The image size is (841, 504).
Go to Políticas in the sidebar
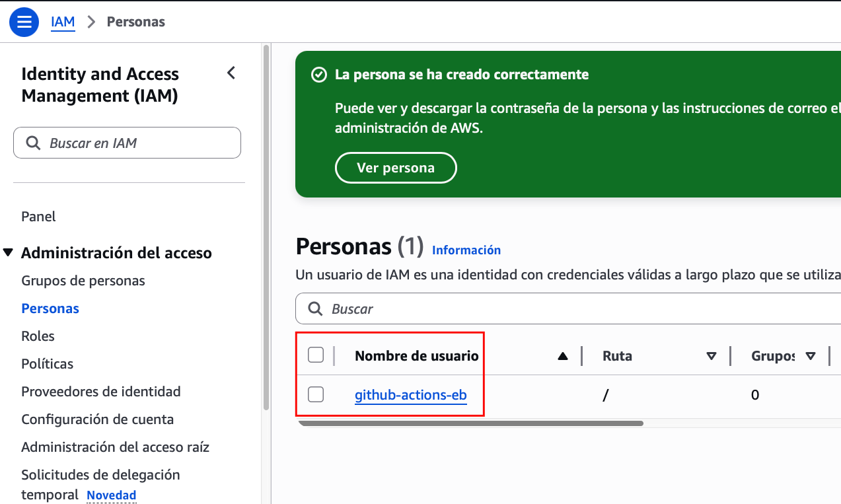click(x=47, y=364)
